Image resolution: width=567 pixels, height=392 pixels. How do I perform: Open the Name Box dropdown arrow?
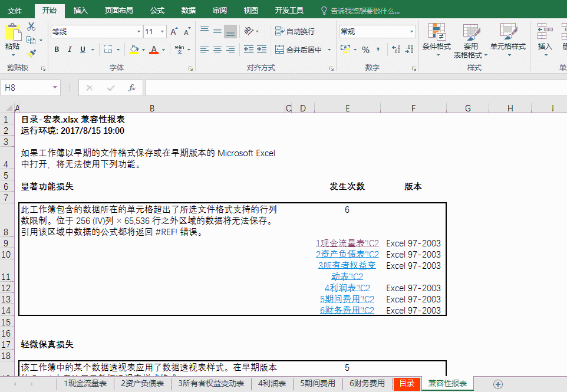click(55, 88)
